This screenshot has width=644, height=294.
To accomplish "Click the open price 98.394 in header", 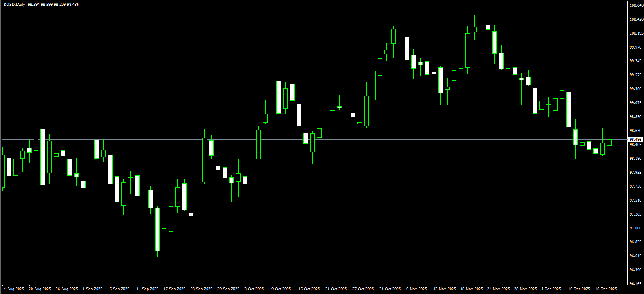I will pos(34,4).
